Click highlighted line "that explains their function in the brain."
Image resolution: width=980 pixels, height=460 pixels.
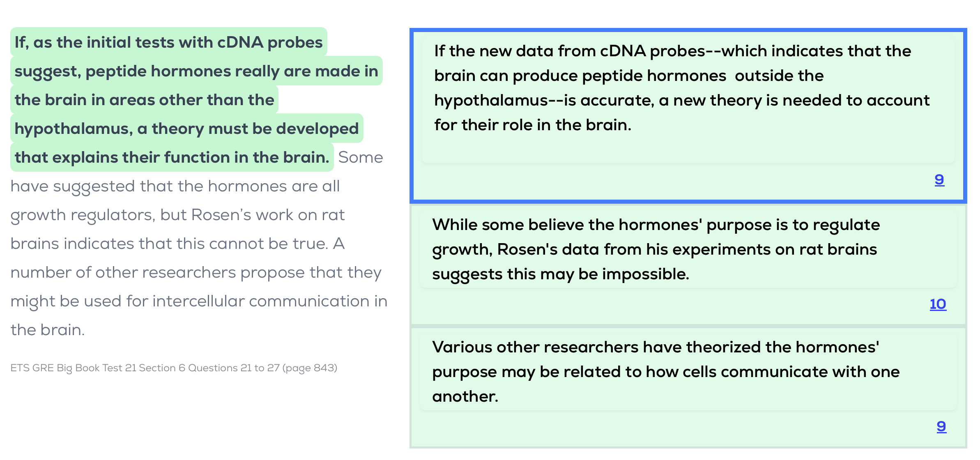tap(172, 157)
